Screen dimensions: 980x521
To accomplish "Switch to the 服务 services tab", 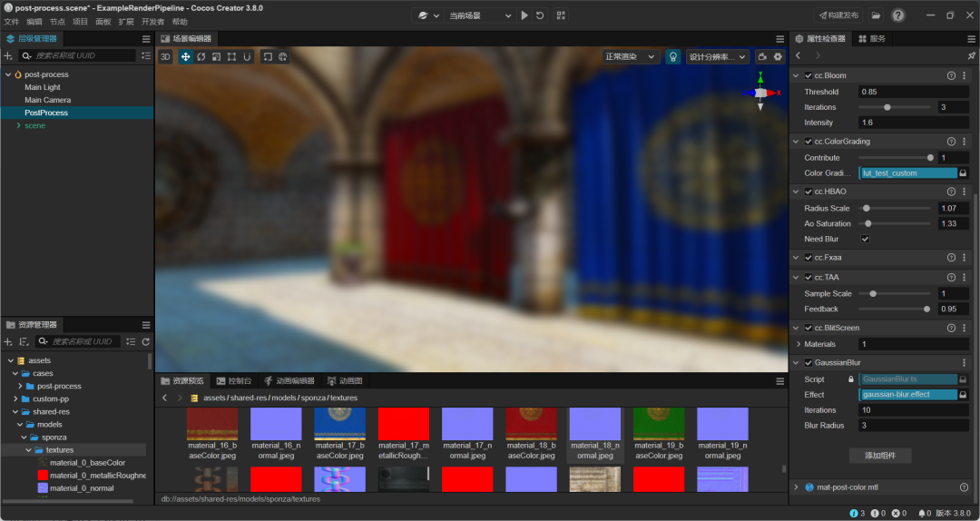I will [872, 39].
